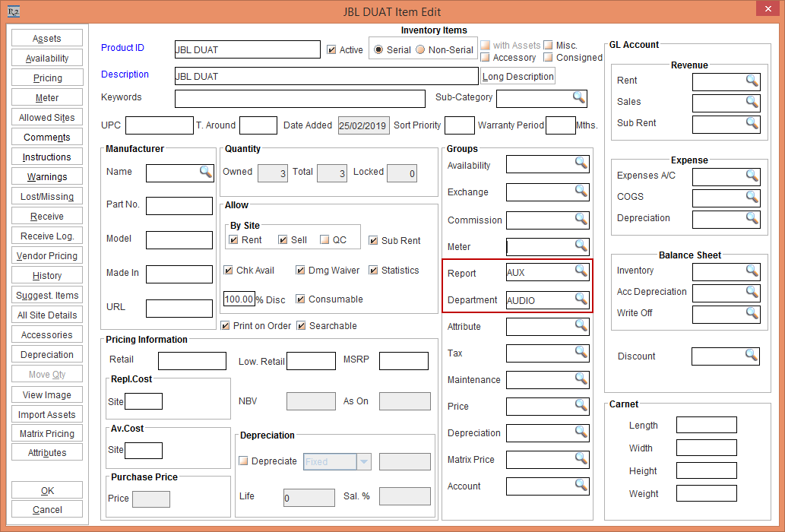
Task: Open Sales revenue GL account lookup
Action: (752, 102)
